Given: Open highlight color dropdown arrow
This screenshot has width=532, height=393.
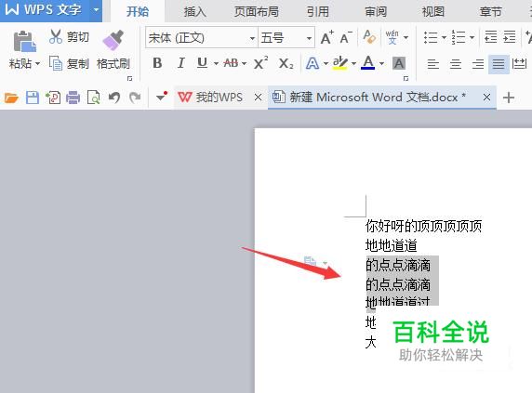Looking at the screenshot, I should point(353,63).
